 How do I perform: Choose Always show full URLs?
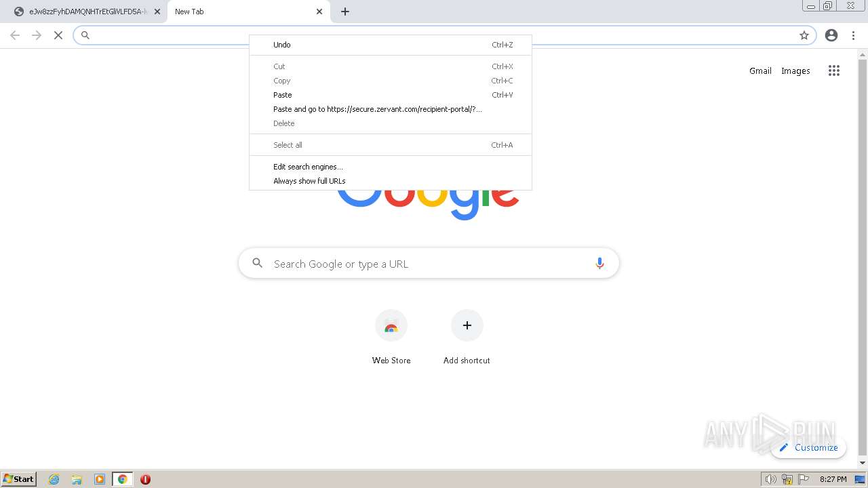(x=391, y=181)
